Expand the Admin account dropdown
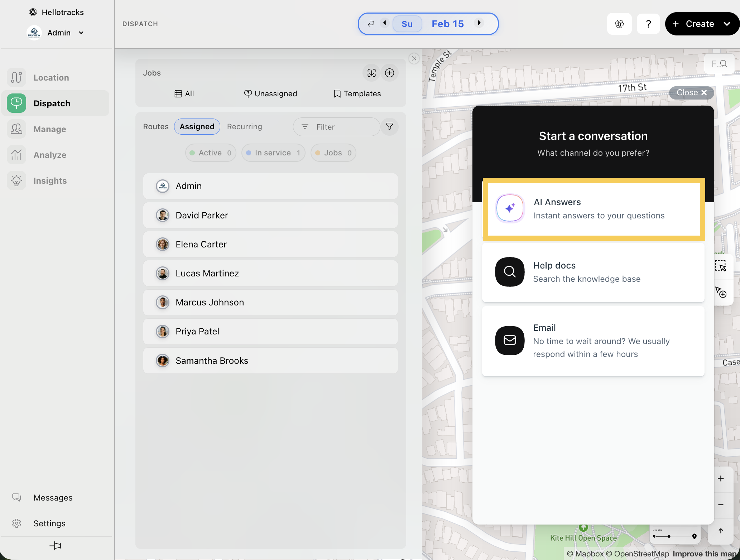Viewport: 740px width, 560px height. pyautogui.click(x=81, y=33)
